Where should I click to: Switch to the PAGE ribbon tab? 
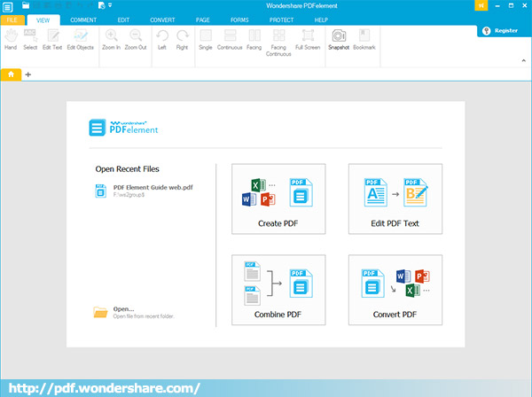tap(202, 20)
